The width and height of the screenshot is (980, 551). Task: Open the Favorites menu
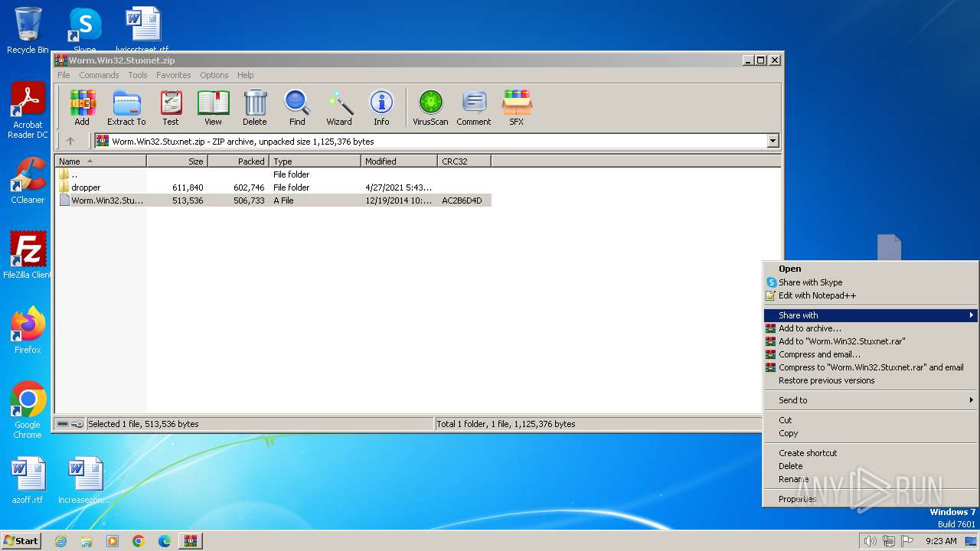pyautogui.click(x=174, y=75)
